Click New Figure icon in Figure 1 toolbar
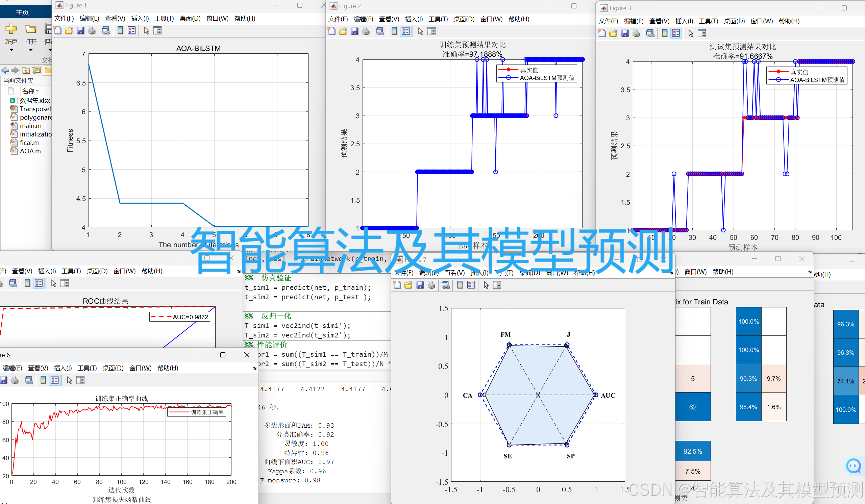This screenshot has width=865, height=504. (58, 31)
